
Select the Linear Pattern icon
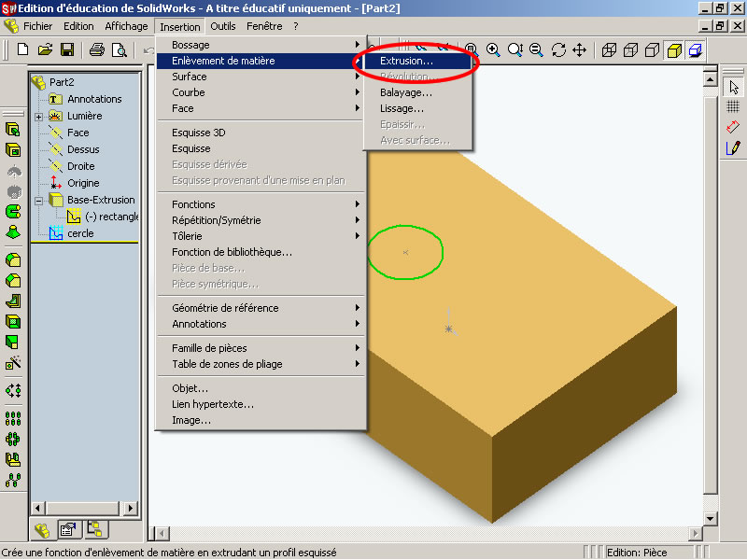[13, 418]
